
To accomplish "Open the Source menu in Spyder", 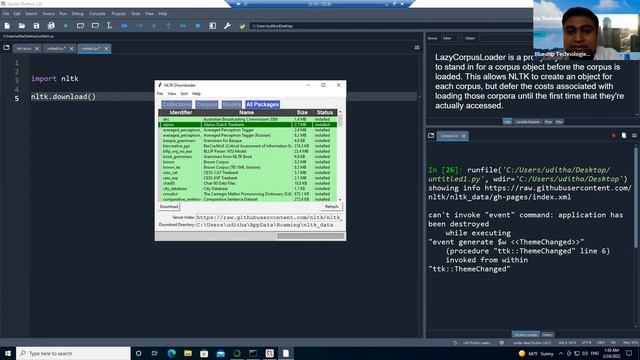I will click(x=48, y=13).
